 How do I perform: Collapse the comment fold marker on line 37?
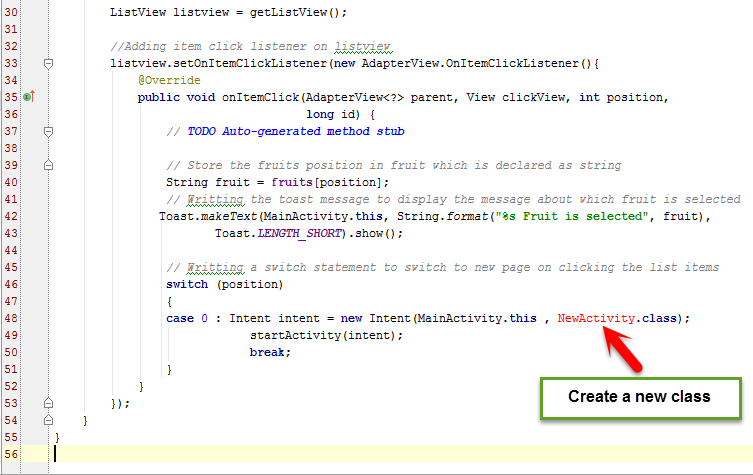click(x=49, y=132)
